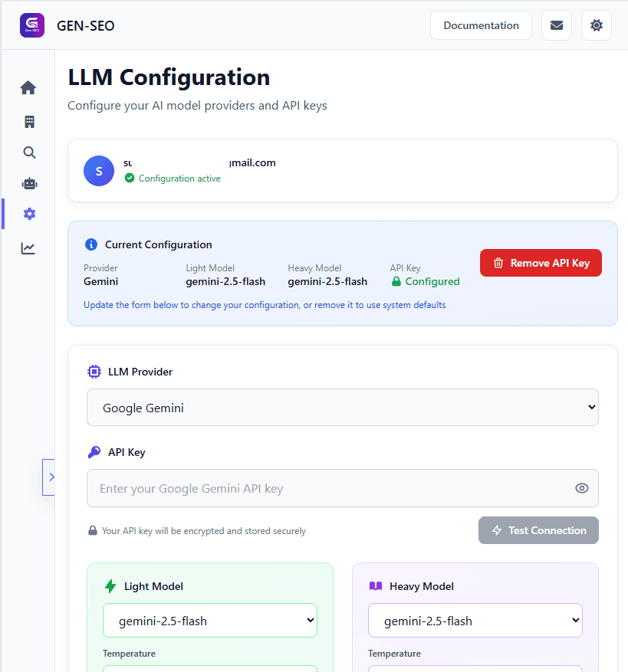Image resolution: width=628 pixels, height=672 pixels.
Task: Select the AI robot icon in the sidebar
Action: [28, 183]
